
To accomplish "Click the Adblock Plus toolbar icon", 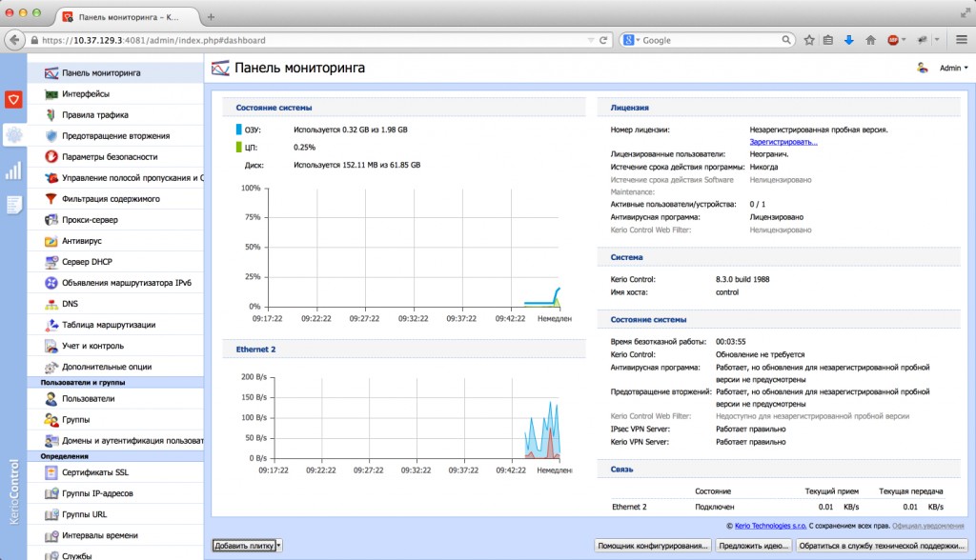I will point(893,40).
